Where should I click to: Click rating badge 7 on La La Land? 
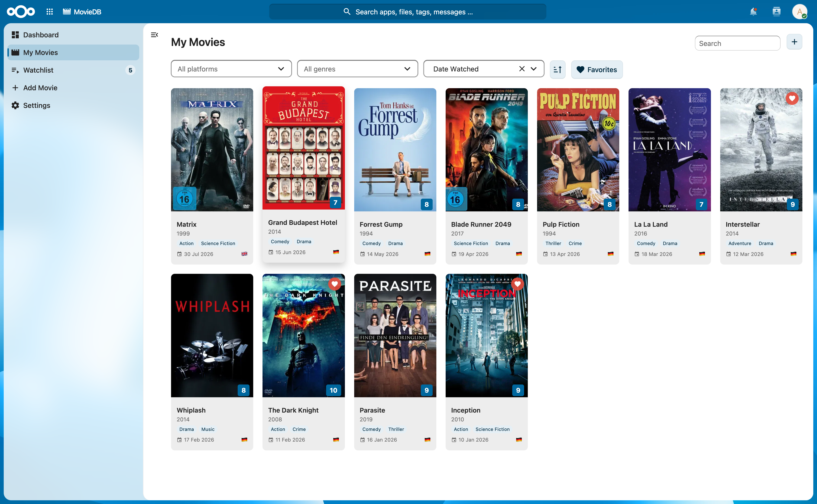(x=701, y=204)
